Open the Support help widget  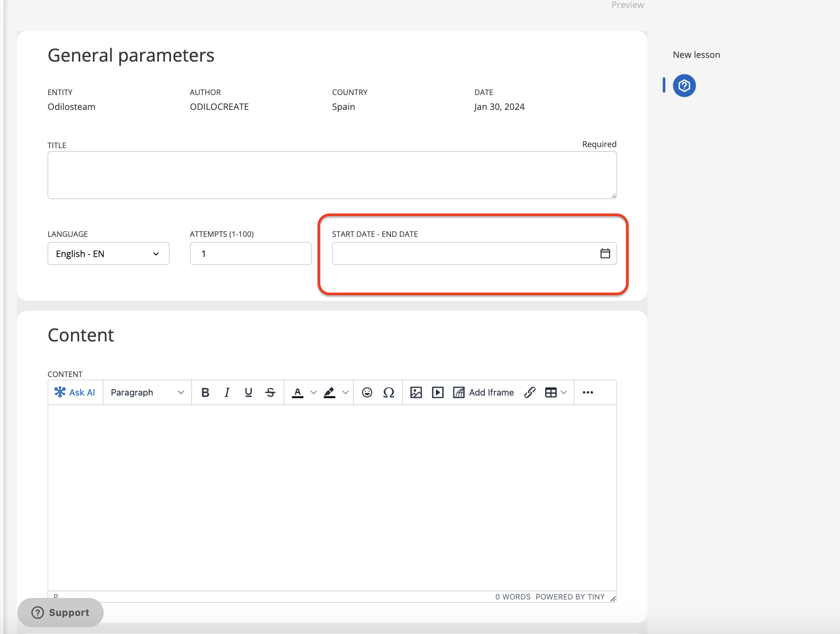[61, 613]
